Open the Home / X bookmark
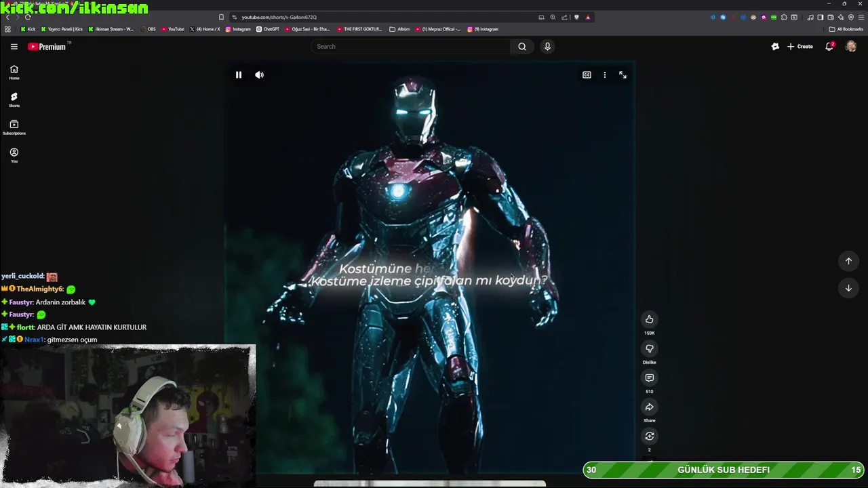This screenshot has height=488, width=868. point(205,29)
